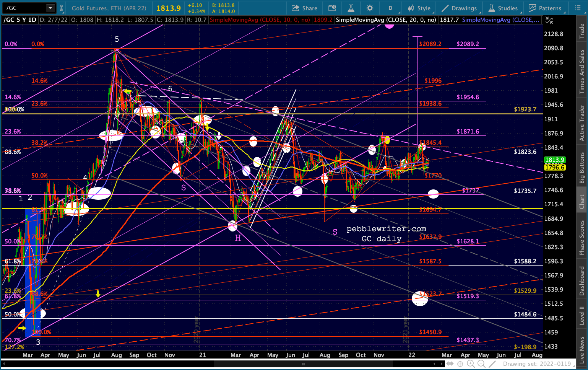Open chart settings gear icon
588x370 pixels.
[x=370, y=8]
